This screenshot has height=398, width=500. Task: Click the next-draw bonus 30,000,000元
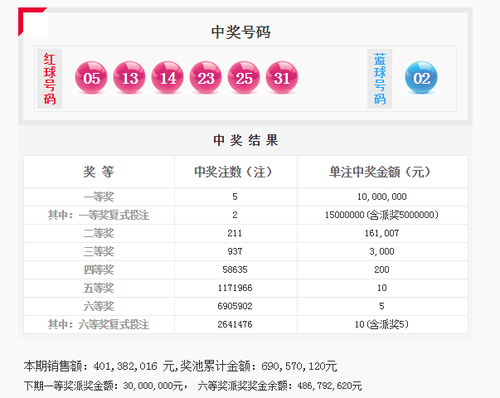point(153,386)
